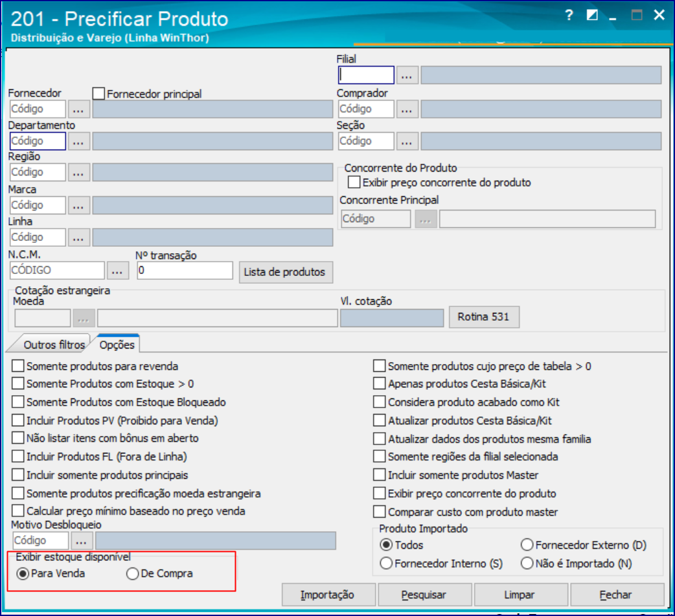Check Somente regiões da filial selecionada

(x=379, y=456)
